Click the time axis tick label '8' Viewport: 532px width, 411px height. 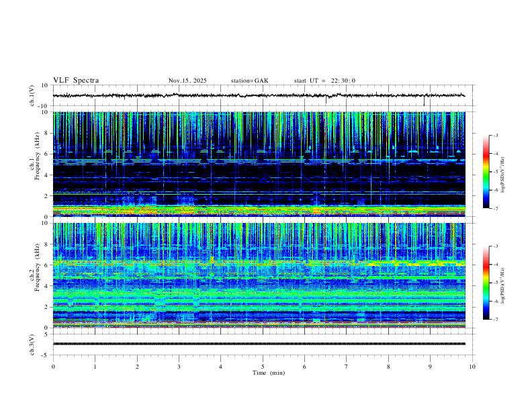pyautogui.click(x=388, y=367)
